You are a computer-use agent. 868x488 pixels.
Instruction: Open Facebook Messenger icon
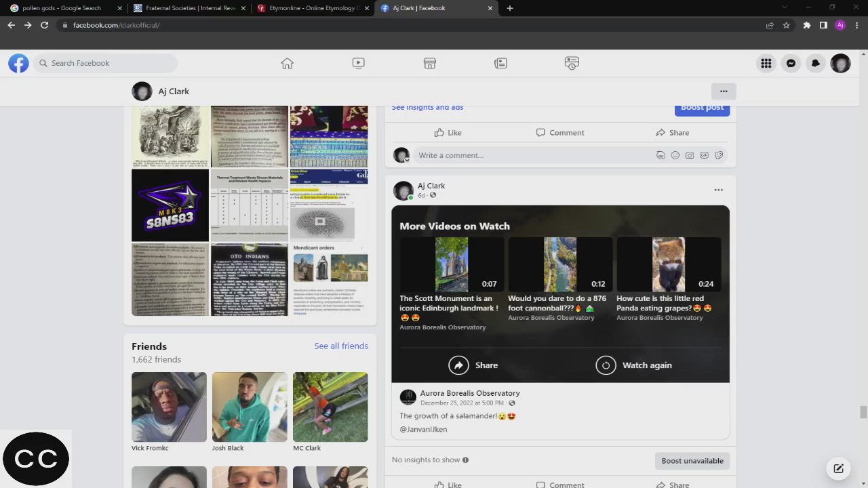coord(791,63)
